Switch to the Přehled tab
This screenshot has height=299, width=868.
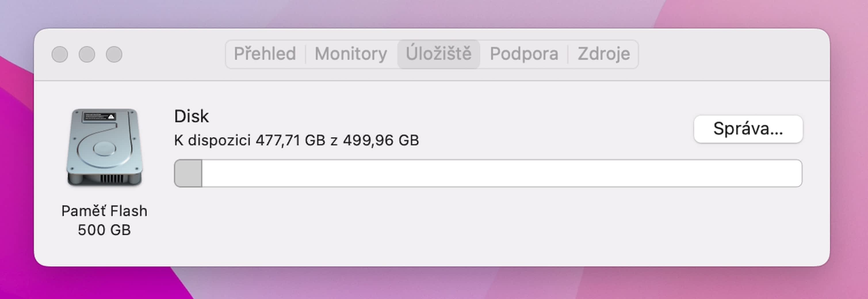pos(265,54)
